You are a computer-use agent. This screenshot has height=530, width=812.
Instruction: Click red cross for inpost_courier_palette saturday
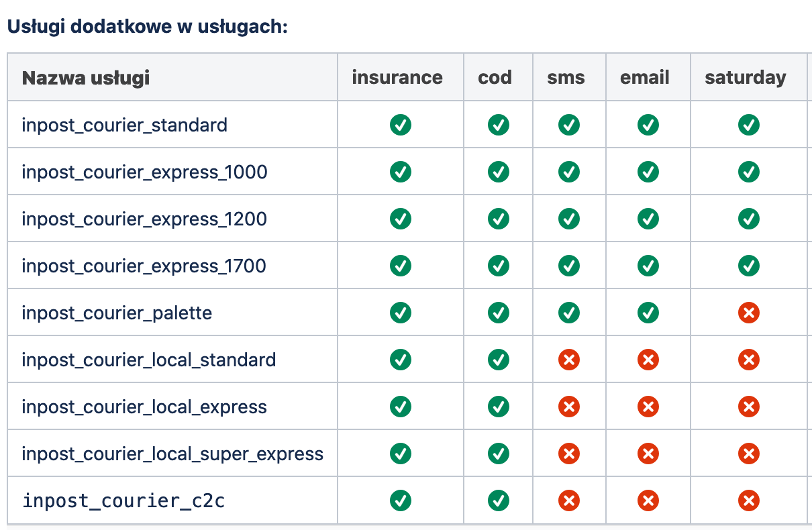tap(748, 313)
